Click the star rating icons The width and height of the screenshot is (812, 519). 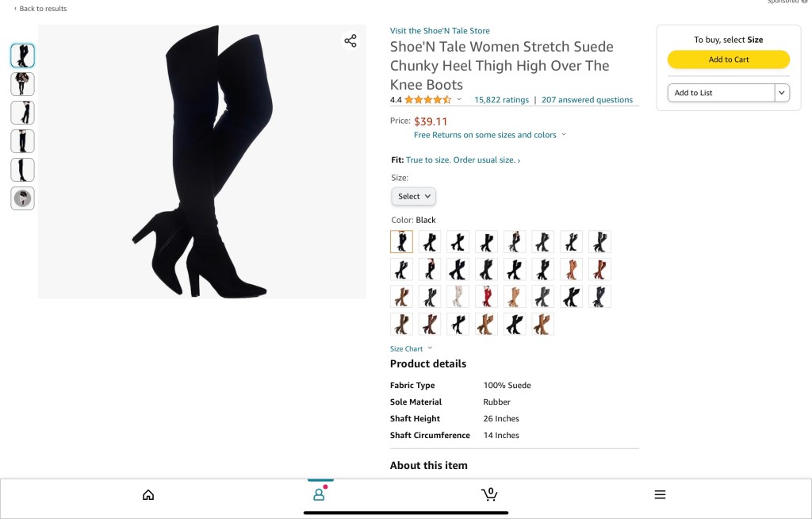(428, 100)
